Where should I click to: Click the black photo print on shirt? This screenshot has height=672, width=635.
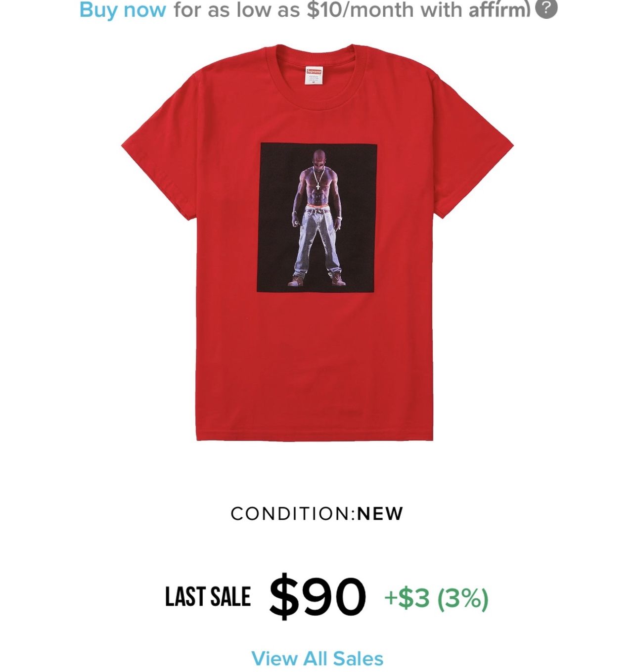[317, 218]
